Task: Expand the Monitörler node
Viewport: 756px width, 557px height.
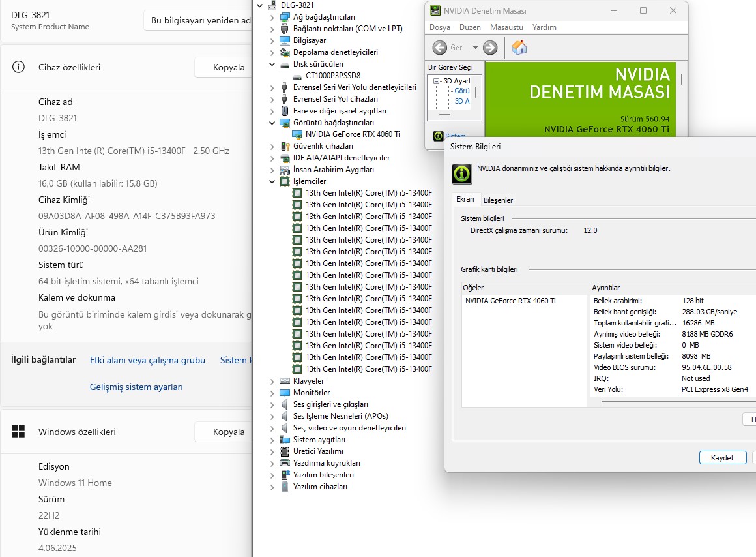Action: 272,393
